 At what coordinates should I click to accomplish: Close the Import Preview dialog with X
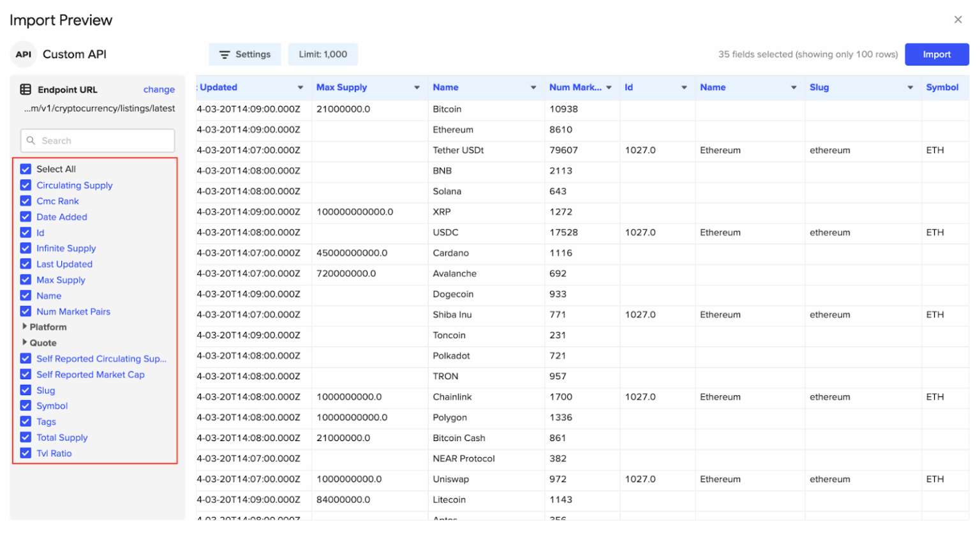coord(958,20)
